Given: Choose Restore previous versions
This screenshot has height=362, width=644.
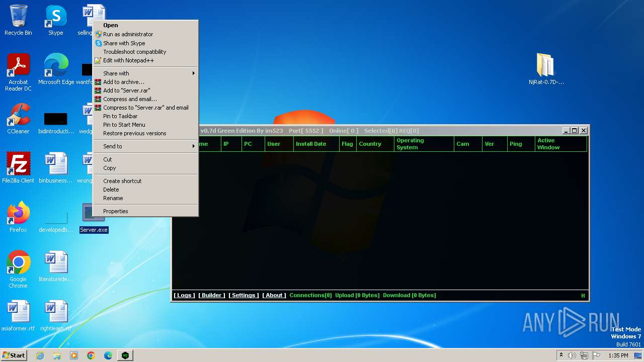Looking at the screenshot, I should click(x=146, y=133).
